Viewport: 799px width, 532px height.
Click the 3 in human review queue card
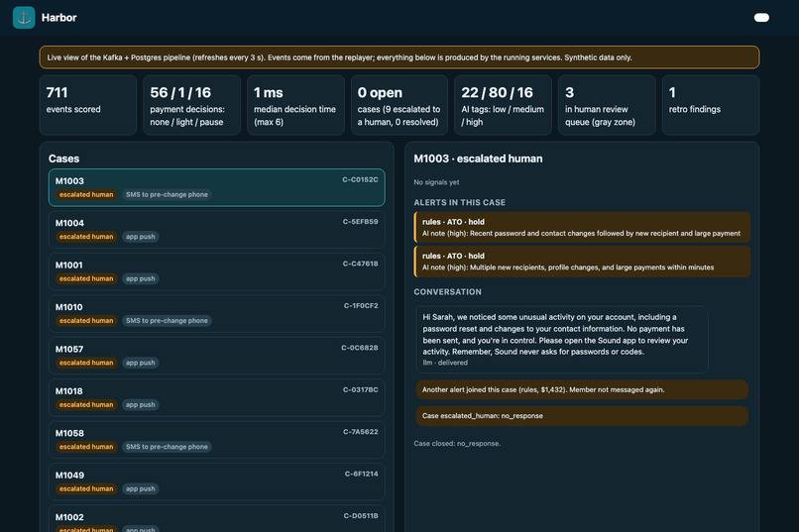[607, 105]
